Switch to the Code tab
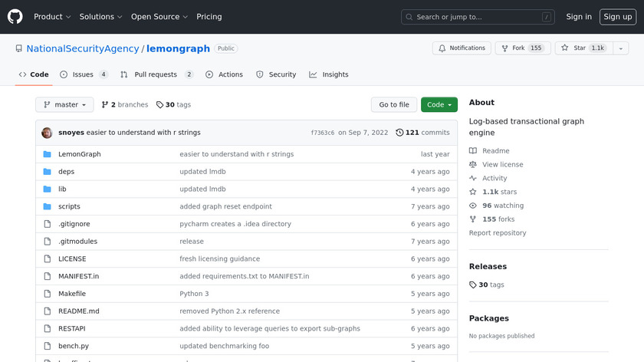The width and height of the screenshot is (644, 362). tap(34, 74)
